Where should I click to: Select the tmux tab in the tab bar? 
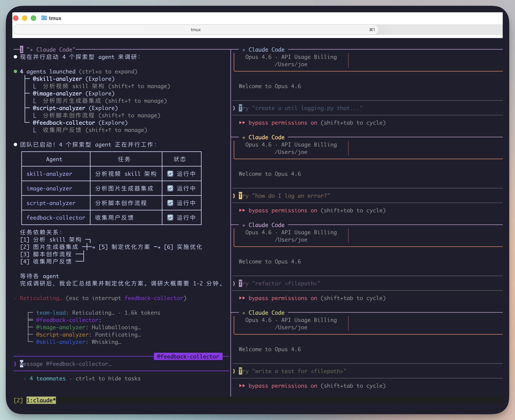pos(195,29)
